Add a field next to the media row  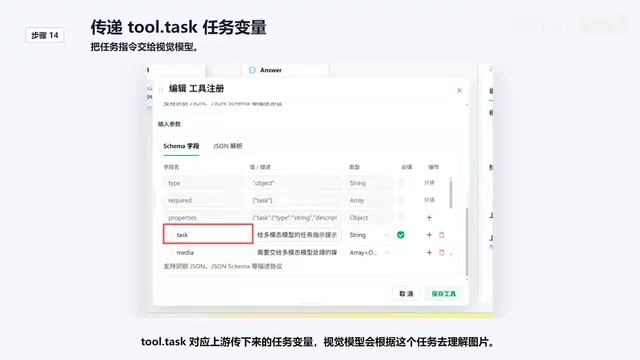click(x=429, y=253)
